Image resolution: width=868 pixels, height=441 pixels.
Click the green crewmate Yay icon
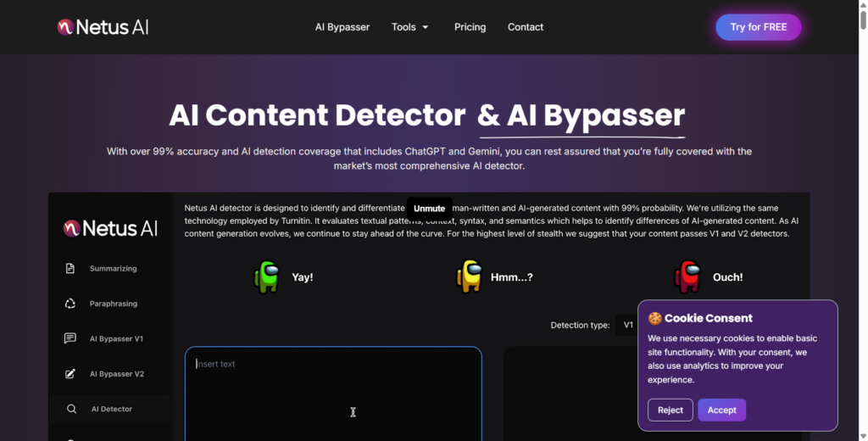click(267, 276)
